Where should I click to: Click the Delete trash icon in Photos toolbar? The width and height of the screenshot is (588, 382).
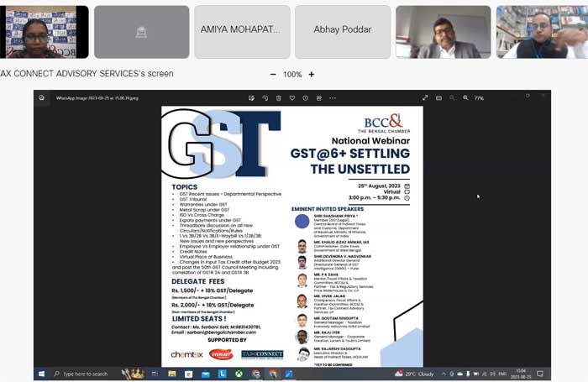click(x=279, y=98)
